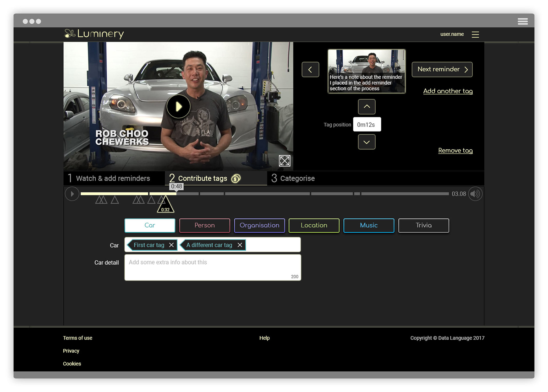Click the 03.08 duration text
Viewport: 548px width, 392px height.
click(459, 194)
